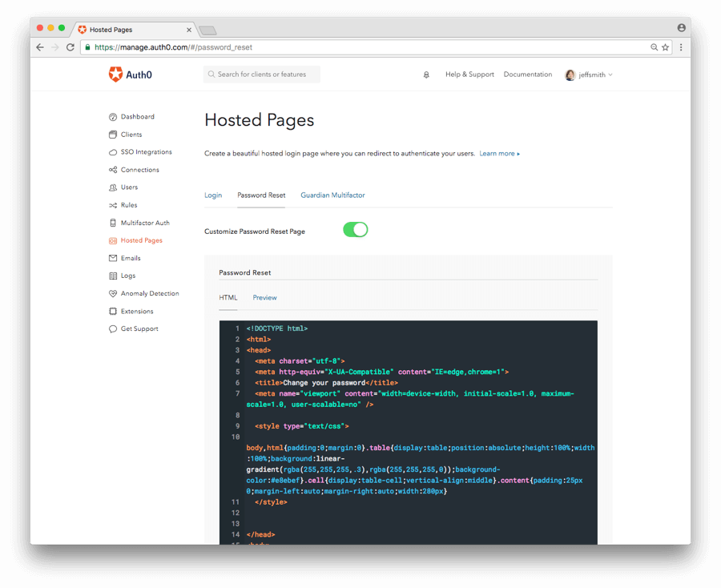This screenshot has width=721, height=588.
Task: Open Extensions in the sidebar
Action: 137,312
